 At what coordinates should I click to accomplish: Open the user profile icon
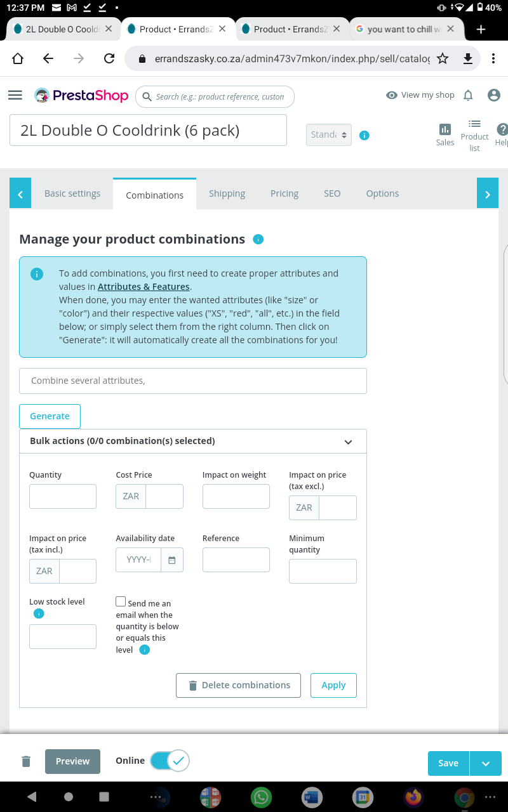[494, 95]
